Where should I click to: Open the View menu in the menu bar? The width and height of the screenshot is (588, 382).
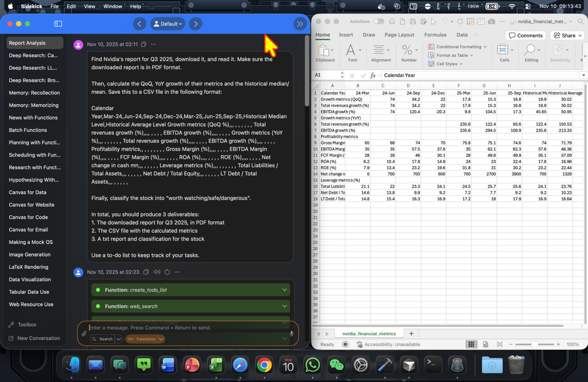[89, 6]
